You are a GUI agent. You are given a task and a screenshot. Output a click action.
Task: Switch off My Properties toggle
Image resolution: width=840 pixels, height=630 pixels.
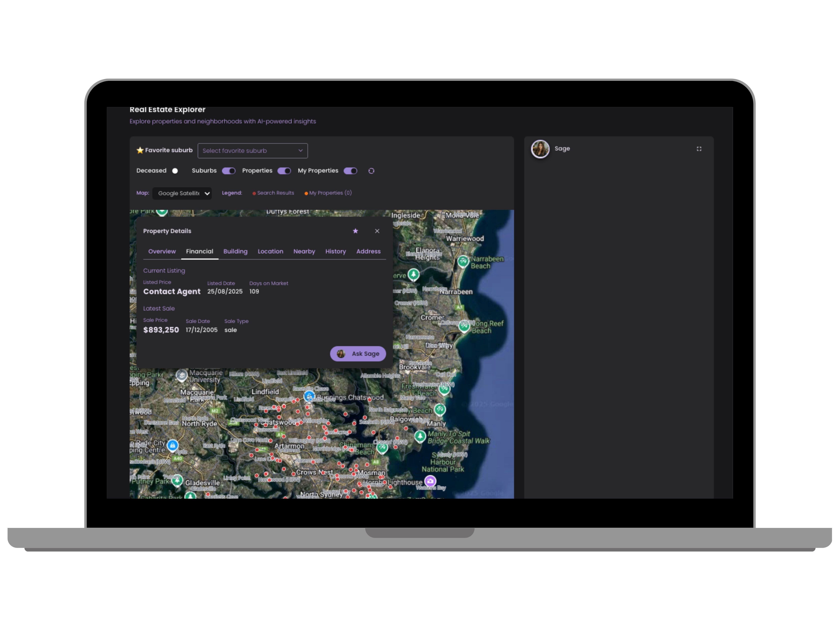[x=350, y=171]
